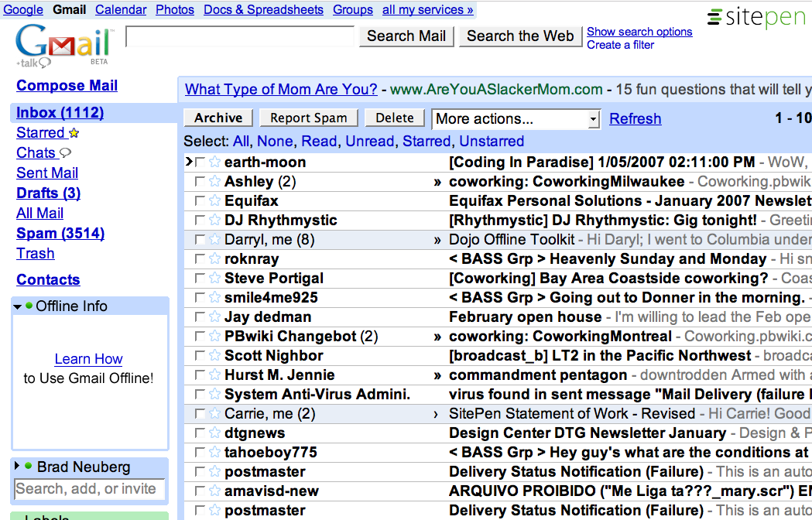Go to Trash folder
The width and height of the screenshot is (812, 520).
pyautogui.click(x=35, y=253)
